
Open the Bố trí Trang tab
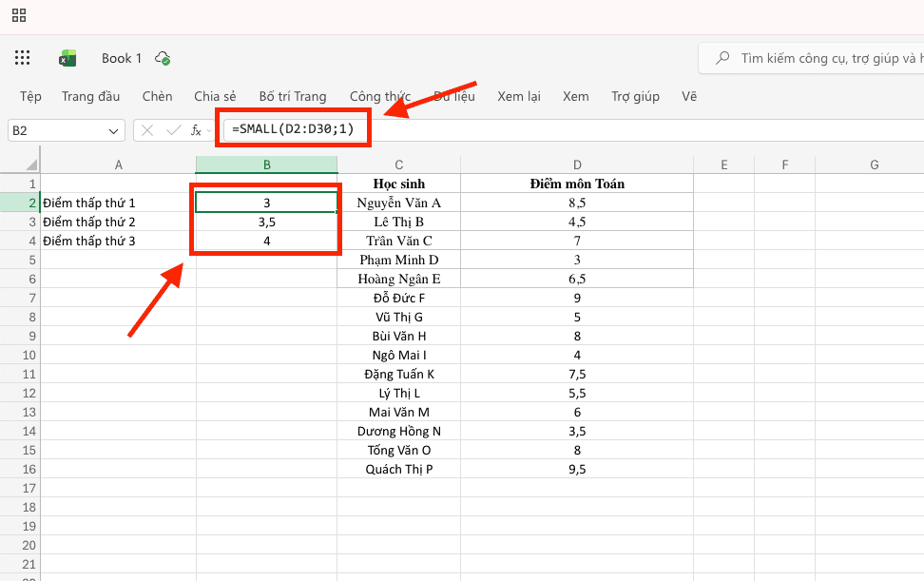[x=292, y=96]
